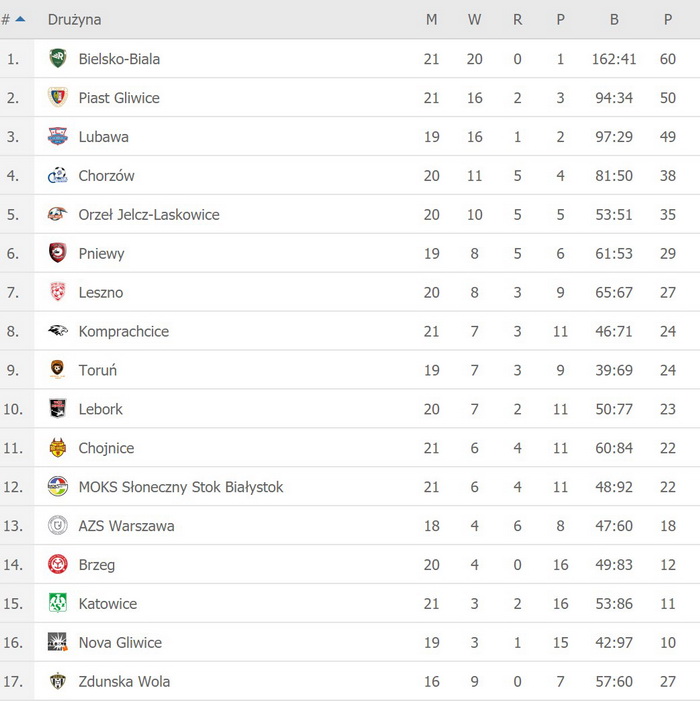Sort by the Drużyna column header
The height and width of the screenshot is (701, 700).
pos(74,20)
